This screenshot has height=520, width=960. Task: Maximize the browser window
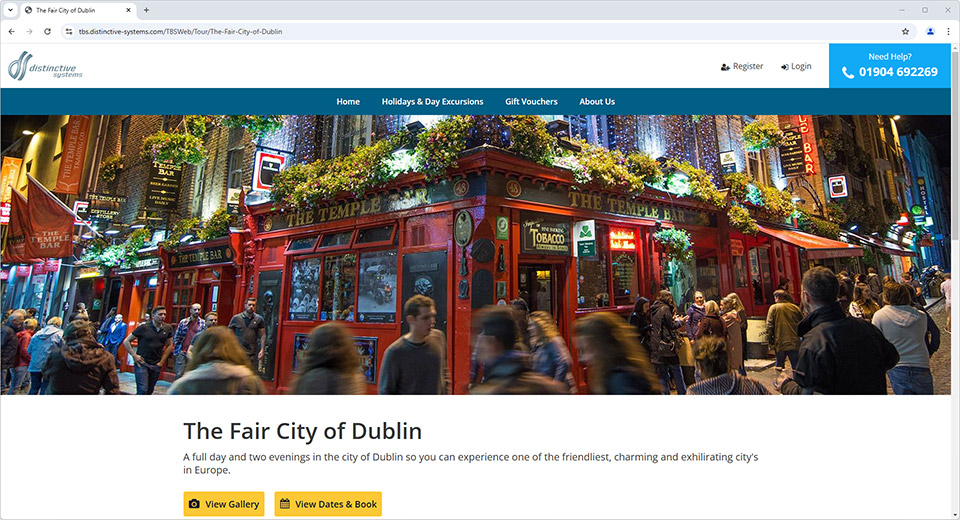924,10
